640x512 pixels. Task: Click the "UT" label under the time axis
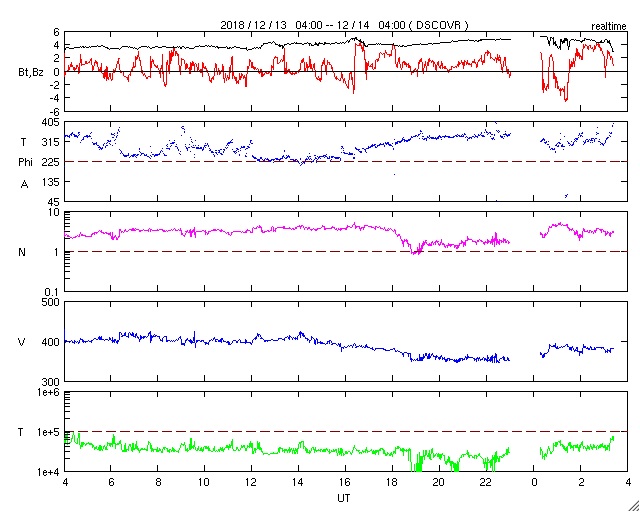(344, 498)
